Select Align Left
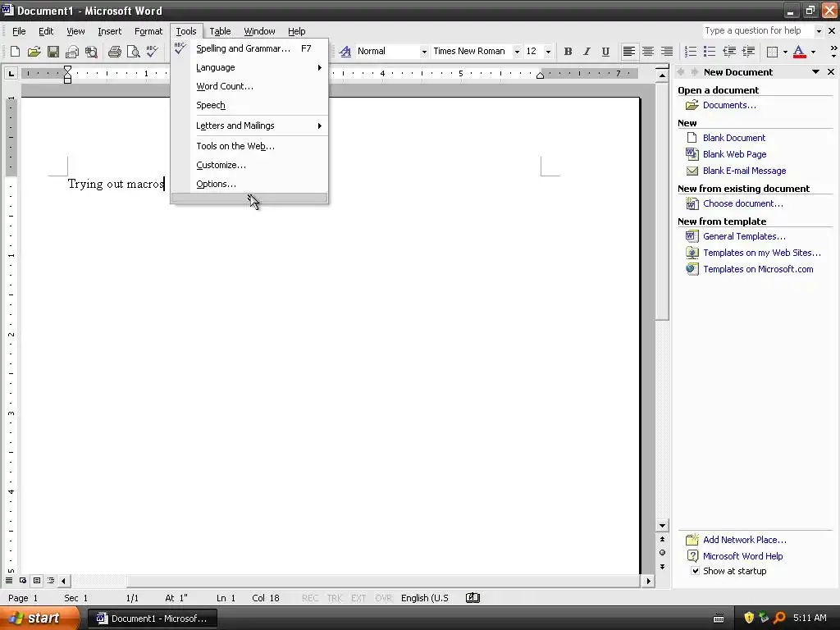The image size is (840, 630). click(x=629, y=52)
